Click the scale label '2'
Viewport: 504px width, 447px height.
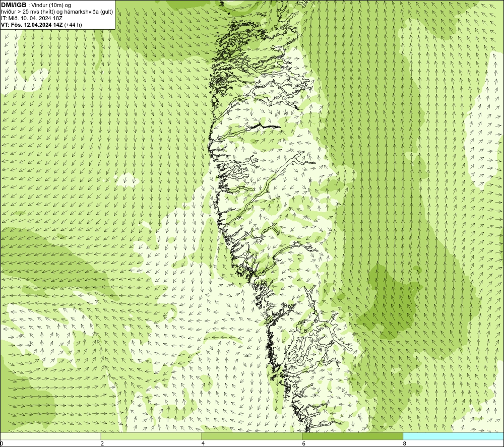pos(102,444)
